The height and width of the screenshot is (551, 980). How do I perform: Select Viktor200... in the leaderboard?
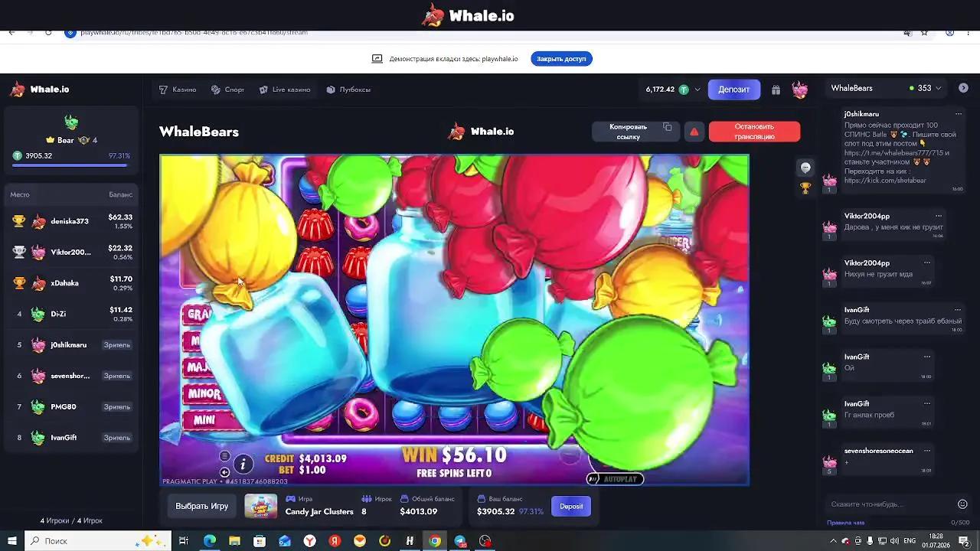coord(71,252)
